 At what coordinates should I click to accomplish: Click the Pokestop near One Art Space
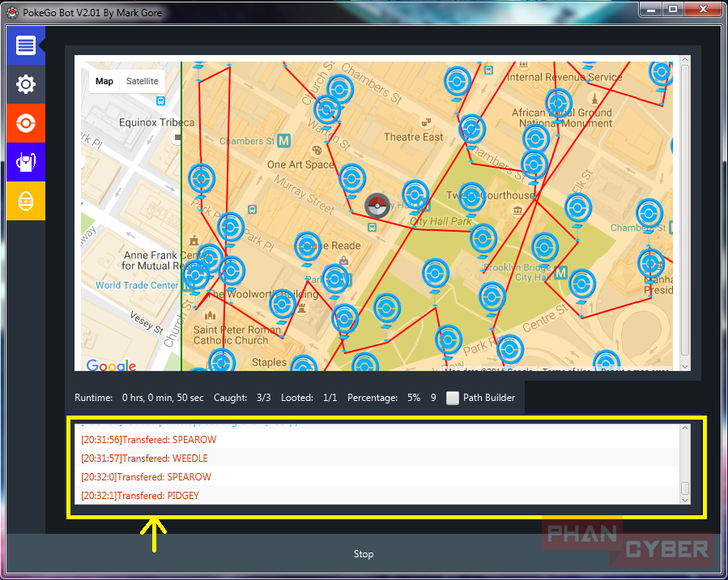352,180
